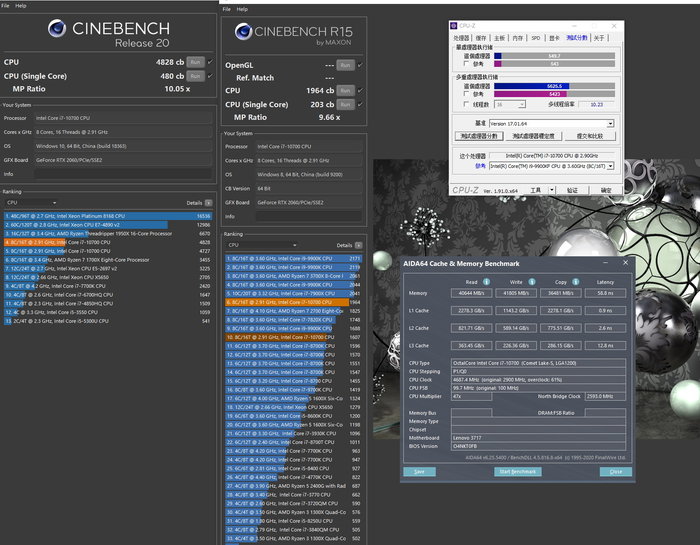Open the Copy info icon in AIDA64
The image size is (700, 545).
coord(575,282)
